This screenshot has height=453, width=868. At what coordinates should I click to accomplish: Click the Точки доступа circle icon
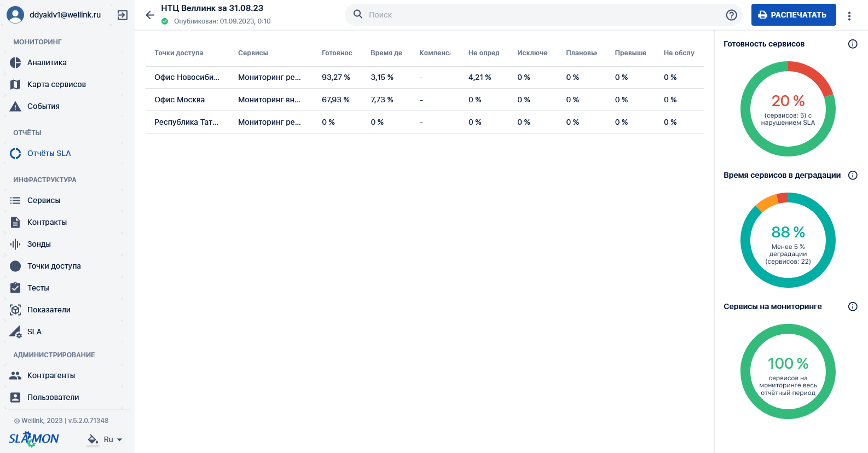pyautogui.click(x=15, y=266)
